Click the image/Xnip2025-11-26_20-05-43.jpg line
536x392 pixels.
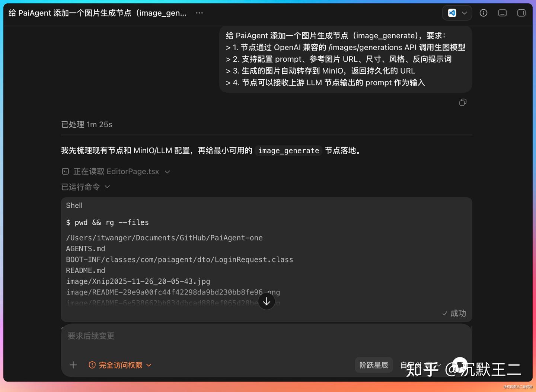[x=138, y=281]
